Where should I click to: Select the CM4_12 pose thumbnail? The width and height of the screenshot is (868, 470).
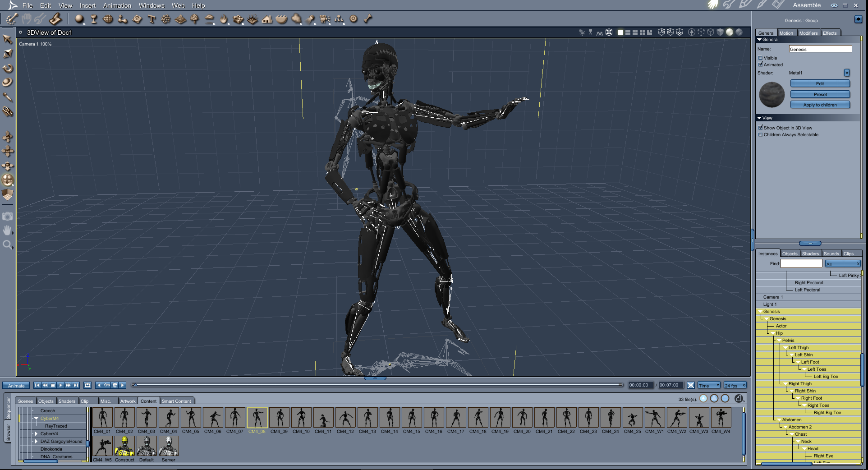345,418
